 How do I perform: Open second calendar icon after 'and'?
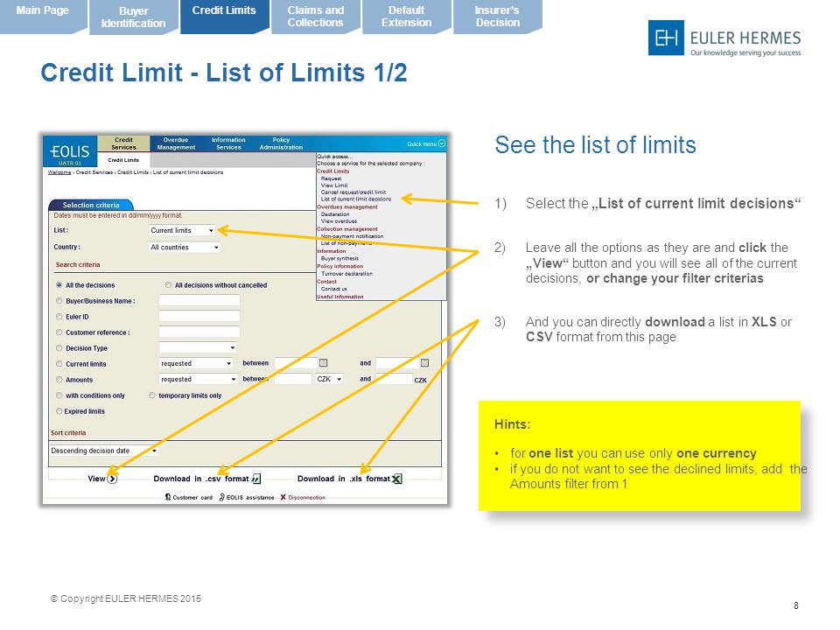point(425,362)
